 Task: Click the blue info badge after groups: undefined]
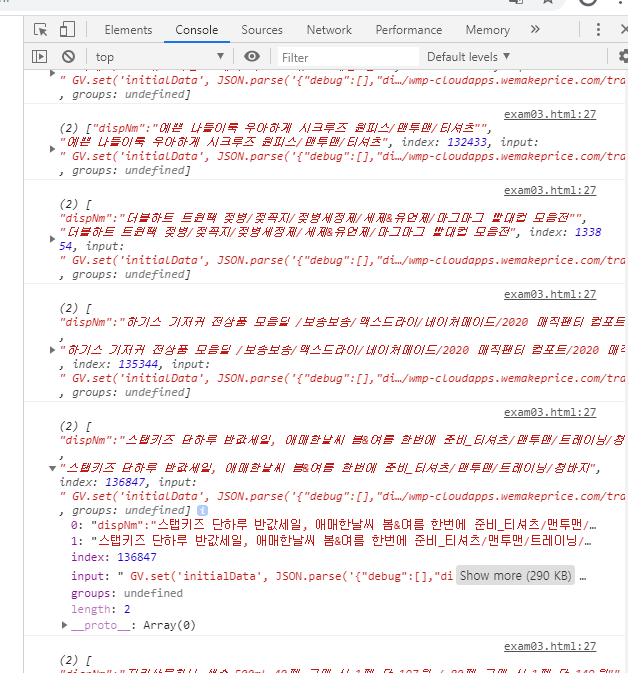point(203,510)
